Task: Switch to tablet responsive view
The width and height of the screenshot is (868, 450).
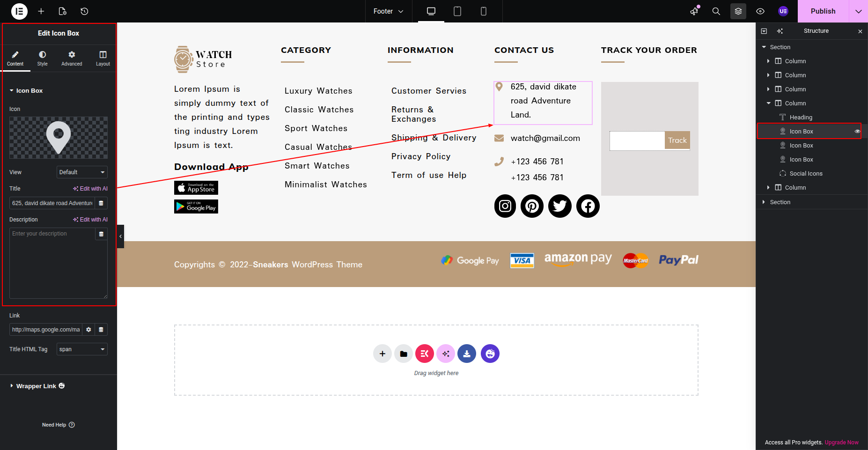Action: click(457, 11)
